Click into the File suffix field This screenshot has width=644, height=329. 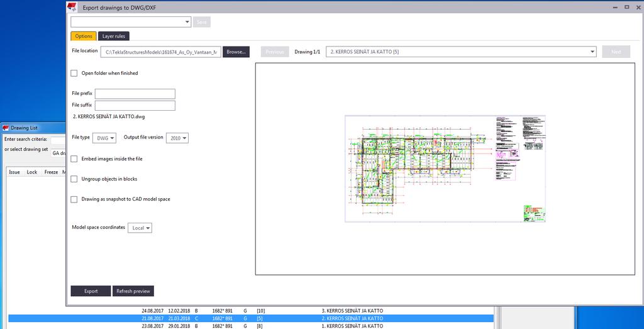[135, 106]
